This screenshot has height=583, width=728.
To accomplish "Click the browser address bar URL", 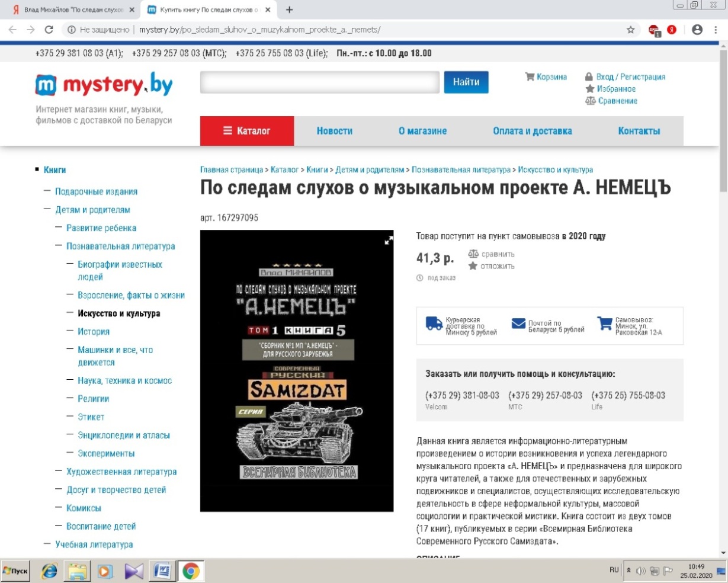I will click(x=259, y=30).
